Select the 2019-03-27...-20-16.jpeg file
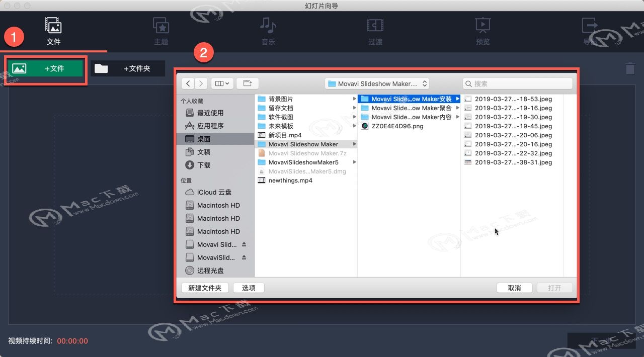The height and width of the screenshot is (357, 644). (x=512, y=144)
